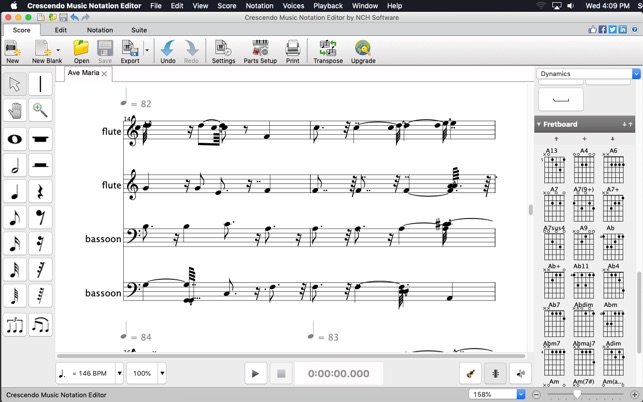Click the Export toolbar button
This screenshot has width=643, height=402.
point(130,52)
